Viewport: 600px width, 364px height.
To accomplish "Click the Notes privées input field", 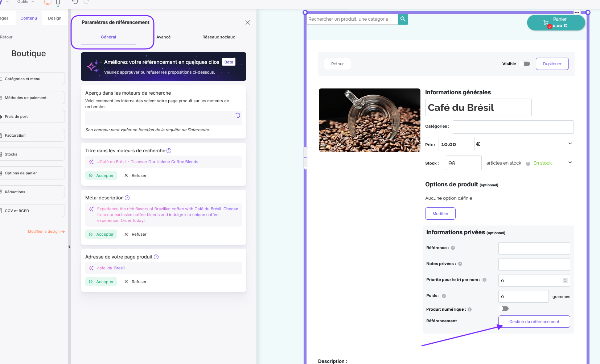I will click(x=534, y=264).
